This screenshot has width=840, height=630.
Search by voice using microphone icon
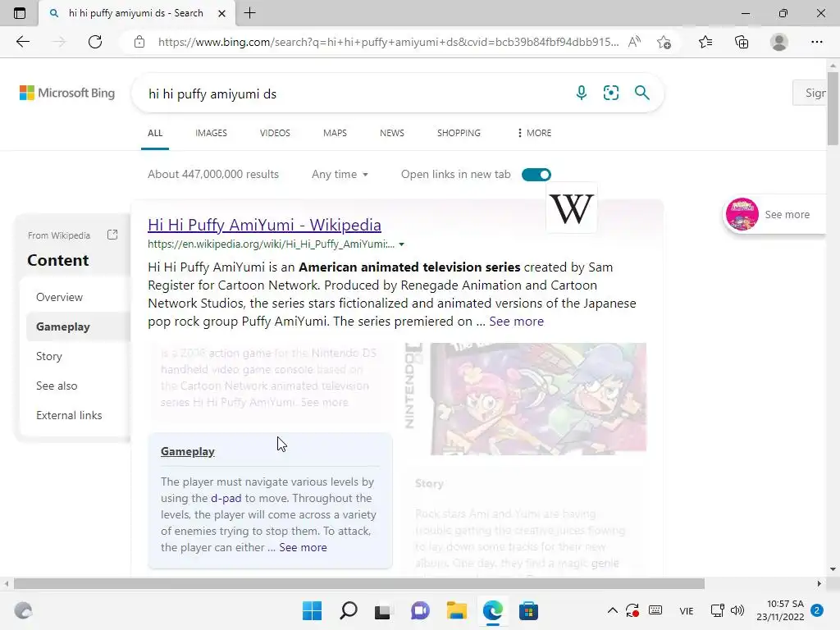pos(582,93)
